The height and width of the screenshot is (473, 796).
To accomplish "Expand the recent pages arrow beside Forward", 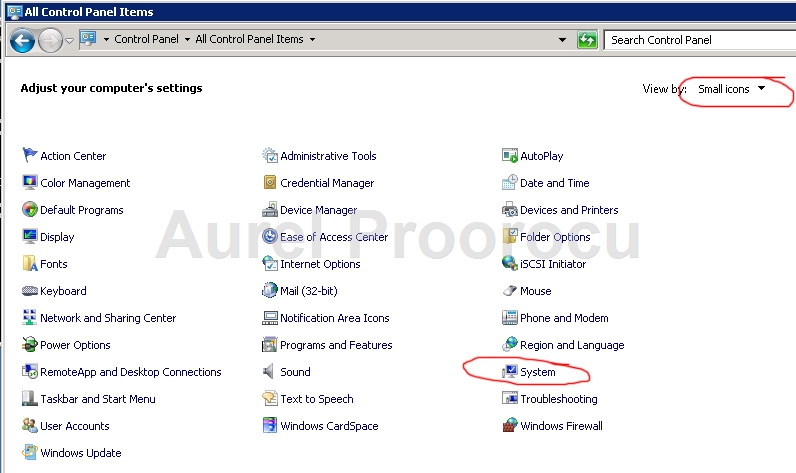I will click(70, 40).
